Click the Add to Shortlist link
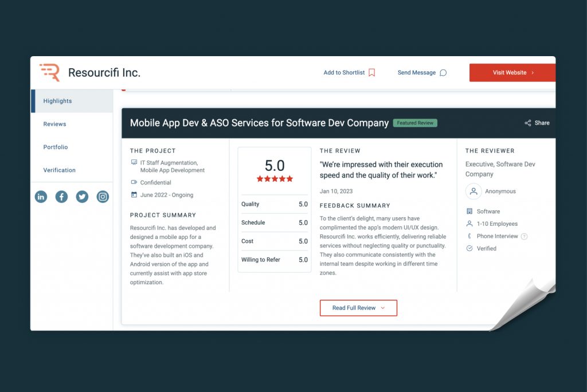 point(344,73)
